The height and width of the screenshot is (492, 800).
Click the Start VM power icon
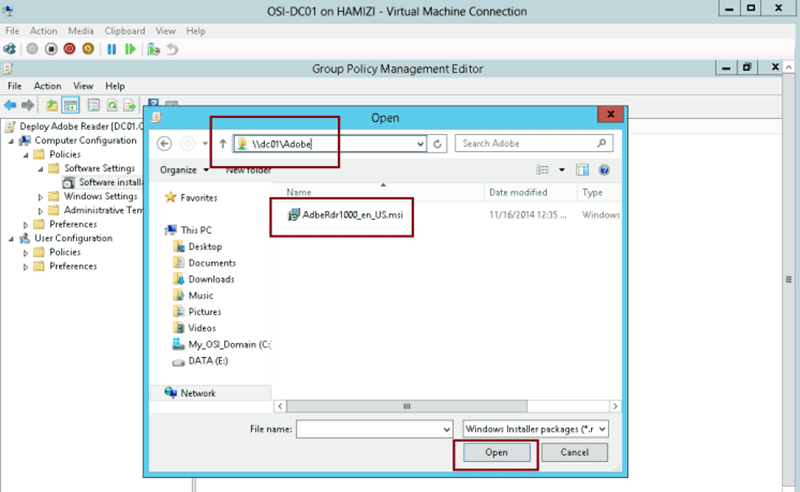pyautogui.click(x=32, y=49)
